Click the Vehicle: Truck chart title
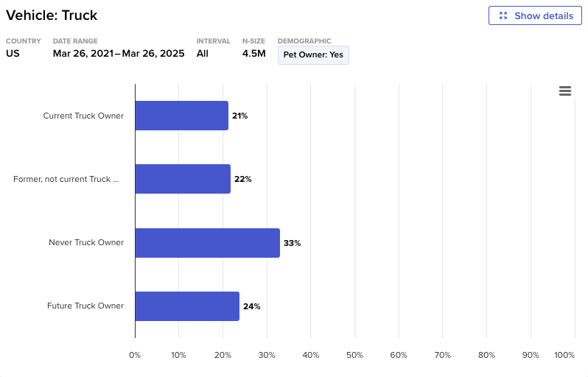This screenshot has width=588, height=377. pos(52,15)
